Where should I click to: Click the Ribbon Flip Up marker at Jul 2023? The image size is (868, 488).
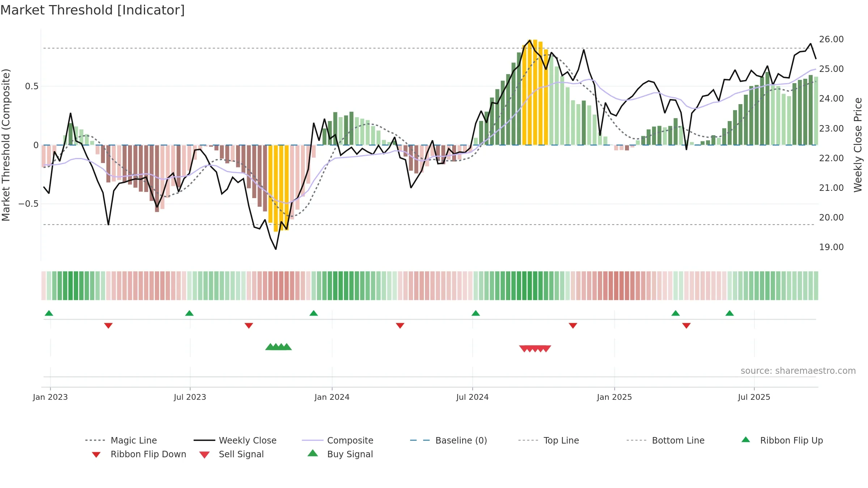(189, 313)
